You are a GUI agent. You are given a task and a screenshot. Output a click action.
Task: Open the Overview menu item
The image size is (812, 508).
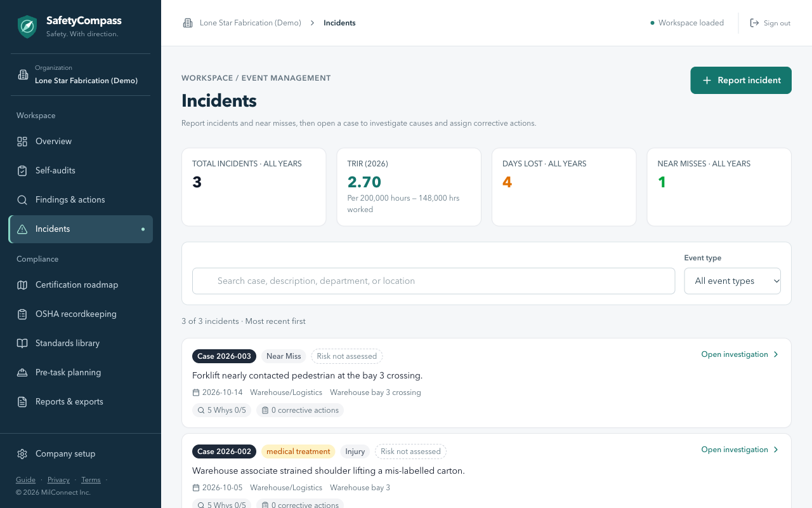[x=81, y=142]
